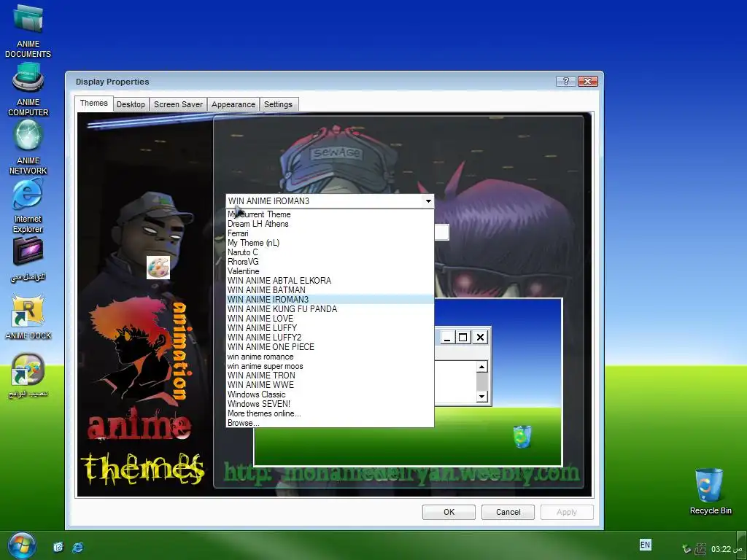Collapse the theme combo box arrow
This screenshot has height=560, width=747.
pyautogui.click(x=428, y=201)
